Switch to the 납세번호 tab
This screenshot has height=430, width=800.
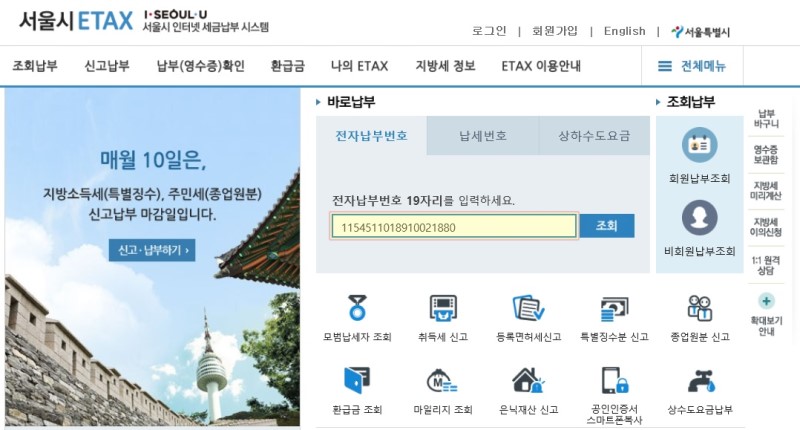click(x=483, y=136)
